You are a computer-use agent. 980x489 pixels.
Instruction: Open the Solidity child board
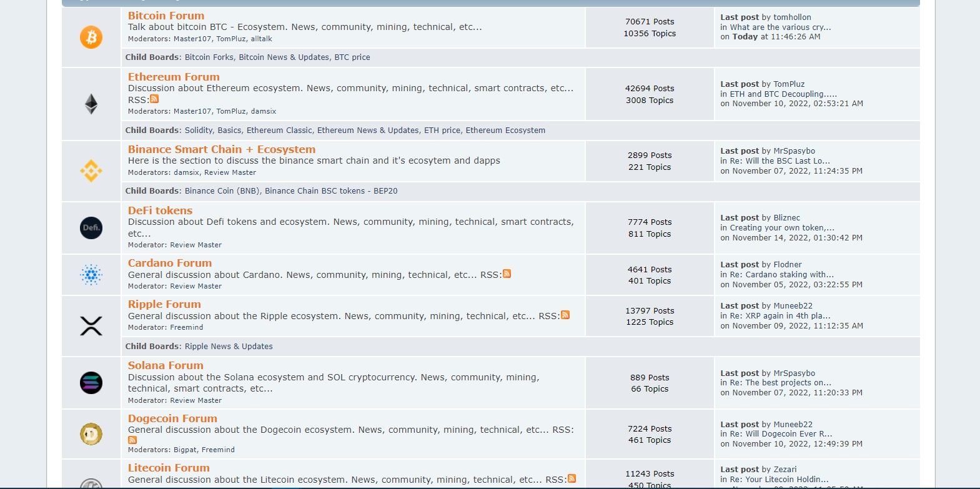tap(199, 131)
